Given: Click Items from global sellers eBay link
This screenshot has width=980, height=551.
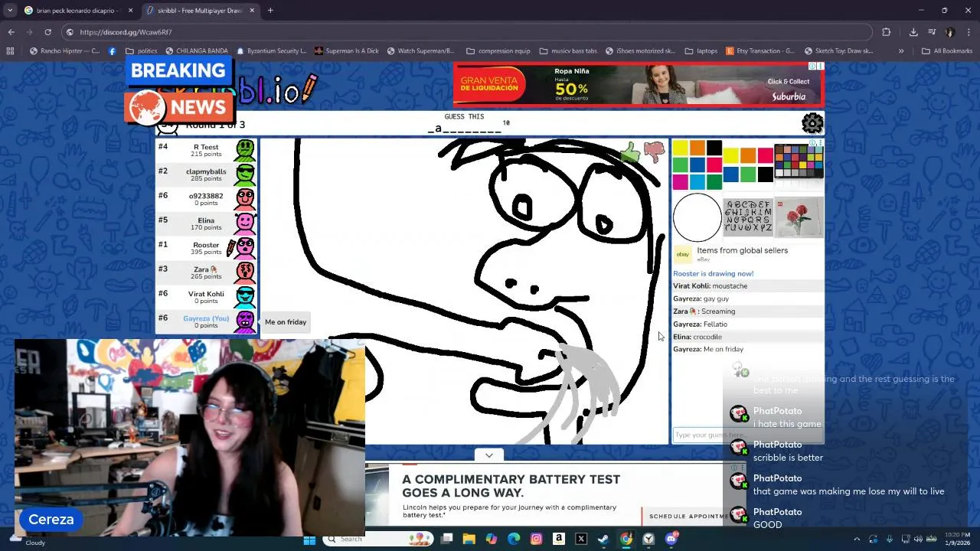Looking at the screenshot, I should tap(742, 250).
